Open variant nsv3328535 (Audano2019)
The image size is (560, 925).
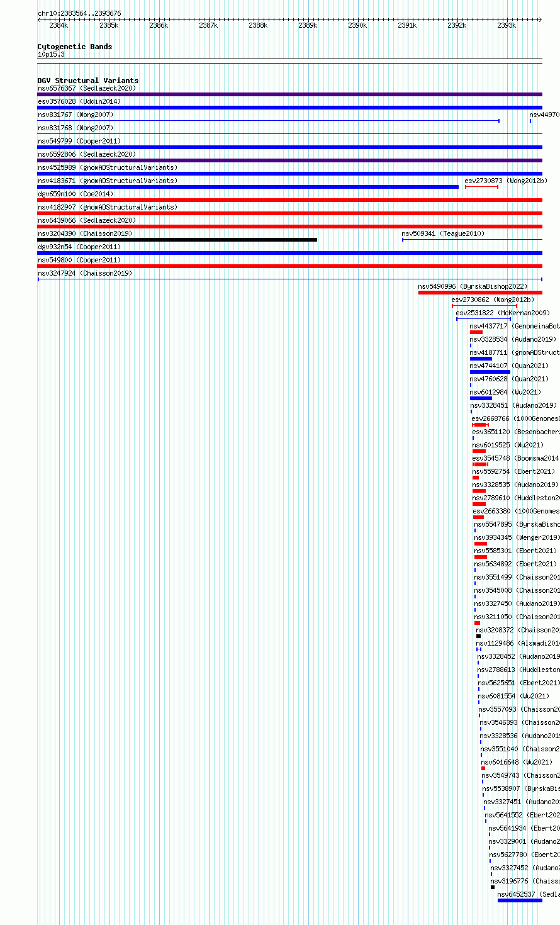pos(515,485)
